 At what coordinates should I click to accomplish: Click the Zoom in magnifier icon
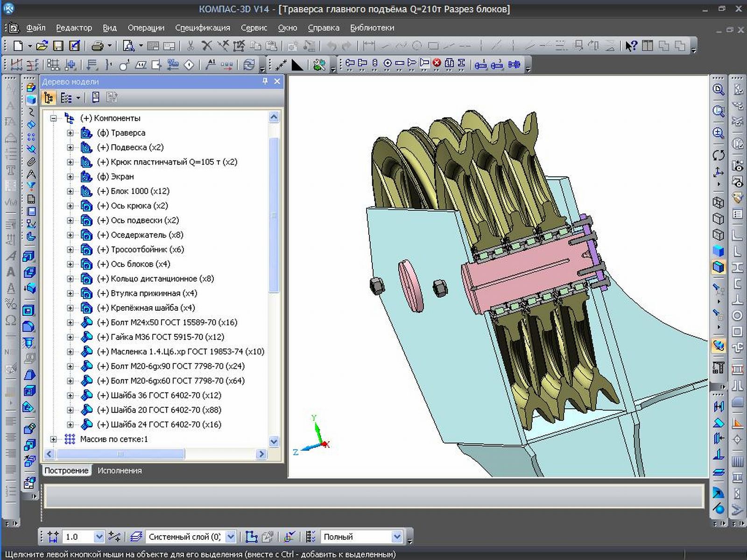[x=719, y=133]
